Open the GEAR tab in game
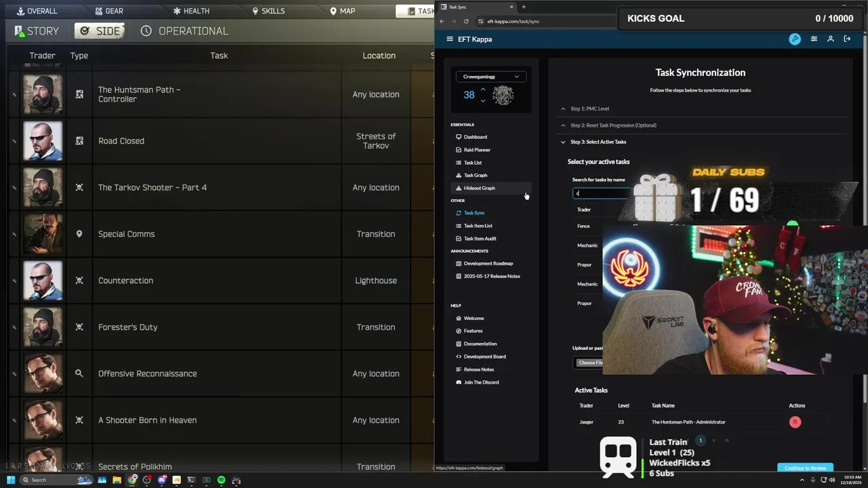The width and height of the screenshot is (868, 488). point(109,11)
